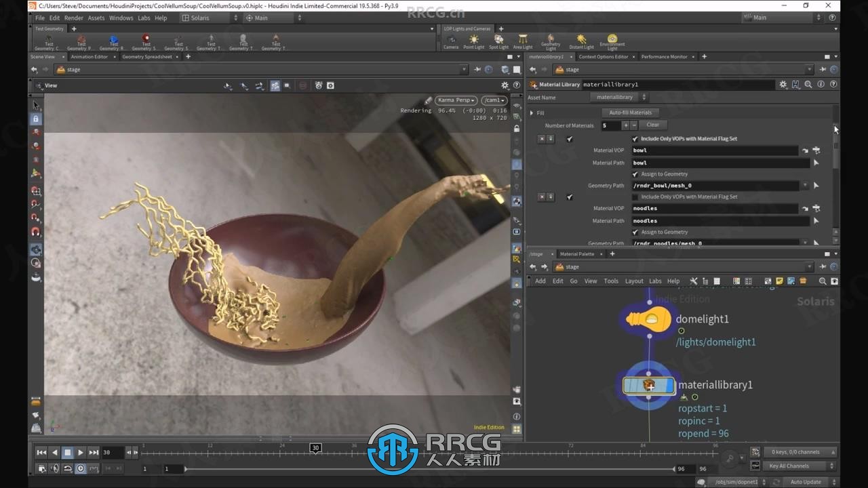Toggle pin on the parameter pane path bar
This screenshot has height=488, width=868.
(x=823, y=70)
